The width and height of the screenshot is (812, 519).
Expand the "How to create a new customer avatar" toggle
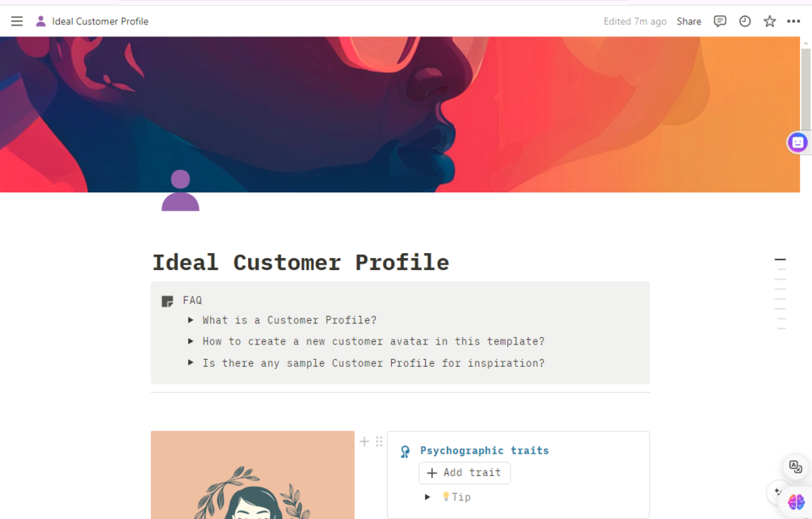pyautogui.click(x=191, y=341)
